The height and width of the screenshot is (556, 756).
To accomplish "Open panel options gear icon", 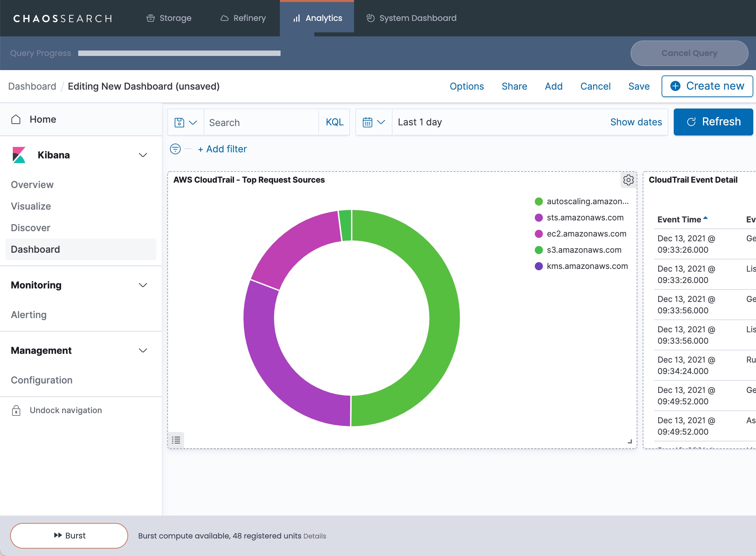I will (629, 180).
